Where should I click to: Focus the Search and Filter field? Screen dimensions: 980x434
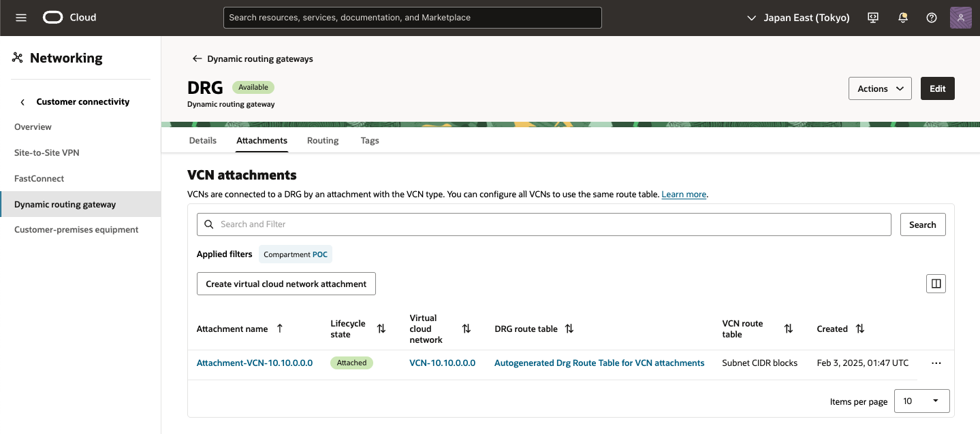point(544,224)
